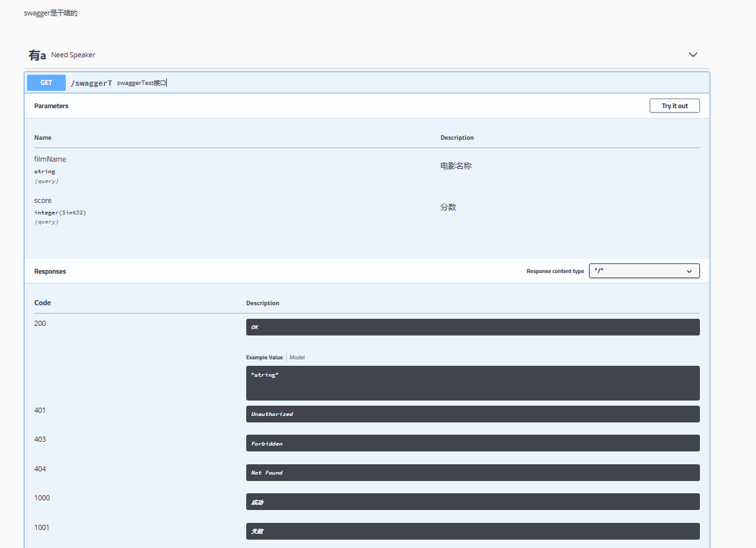Select the Example Value tab
The image size is (756, 548).
tap(264, 357)
